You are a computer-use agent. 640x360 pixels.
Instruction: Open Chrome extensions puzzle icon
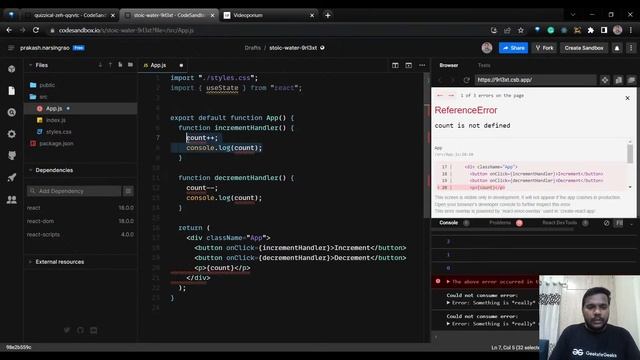point(590,30)
